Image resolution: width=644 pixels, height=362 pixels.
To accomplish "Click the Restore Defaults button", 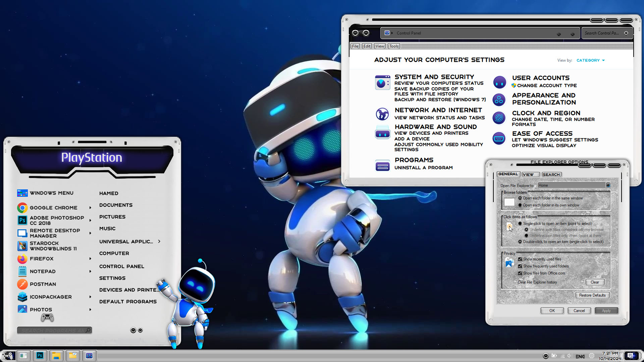I will tap(592, 295).
